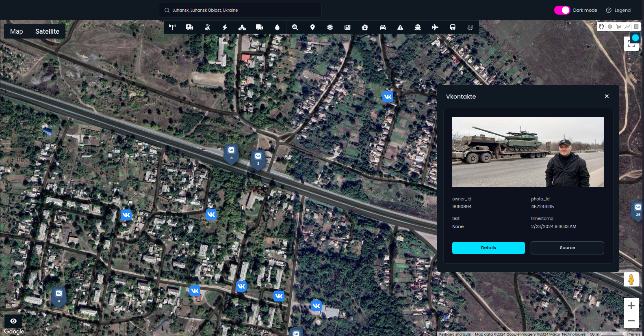
Task: Click the Waze smiley layer icon
Action: click(470, 27)
